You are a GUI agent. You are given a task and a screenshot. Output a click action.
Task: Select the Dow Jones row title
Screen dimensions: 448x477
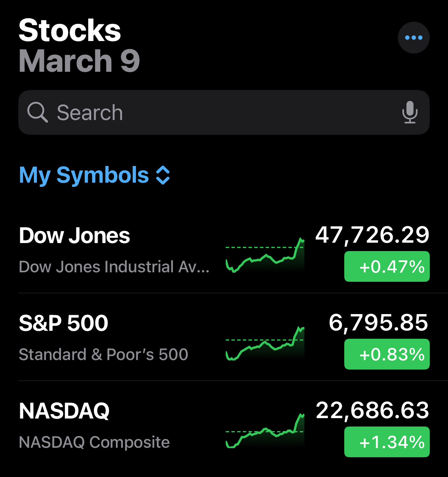tap(74, 235)
